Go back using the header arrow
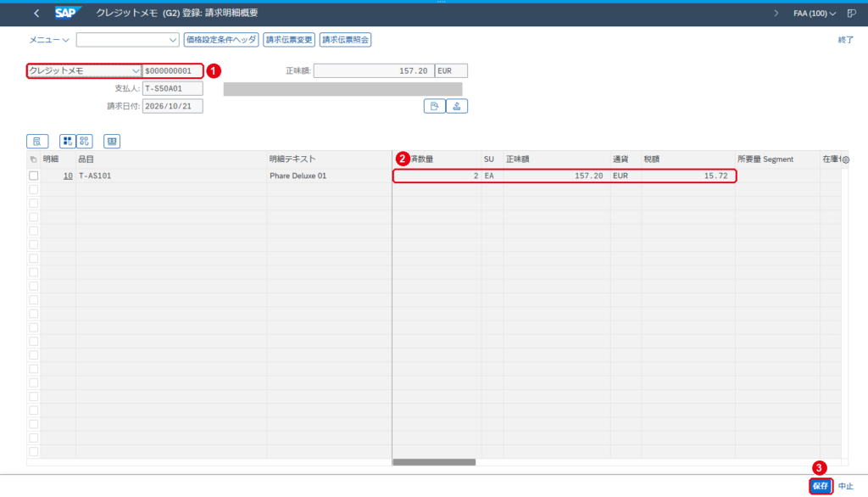Viewport: 868px width, 497px height. tap(36, 14)
